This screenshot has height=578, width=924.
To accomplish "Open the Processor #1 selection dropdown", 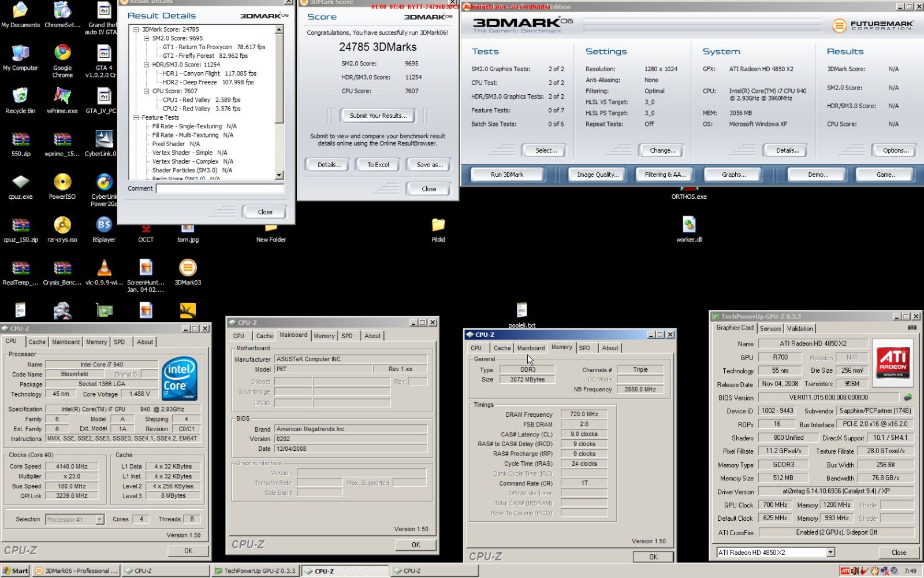I will (x=99, y=520).
